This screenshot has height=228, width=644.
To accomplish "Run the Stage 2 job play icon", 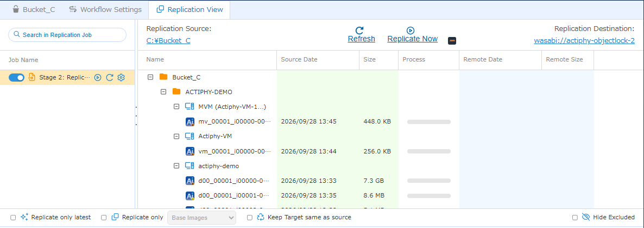I will point(98,77).
